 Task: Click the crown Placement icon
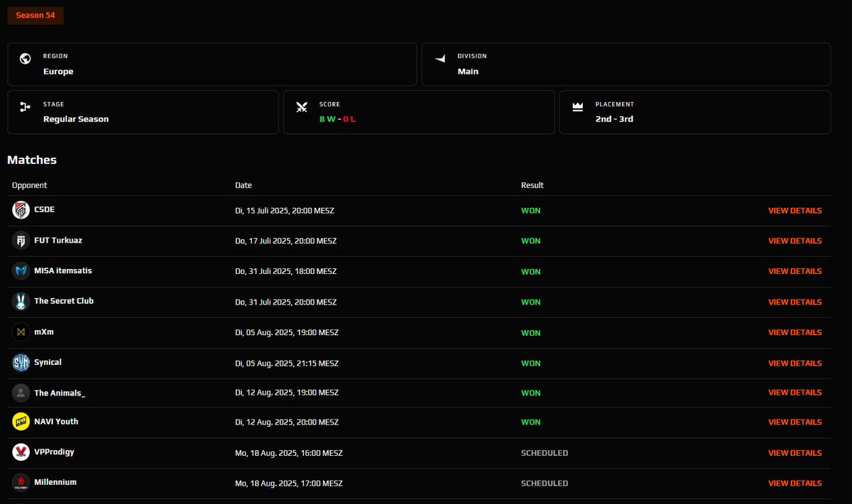(578, 107)
